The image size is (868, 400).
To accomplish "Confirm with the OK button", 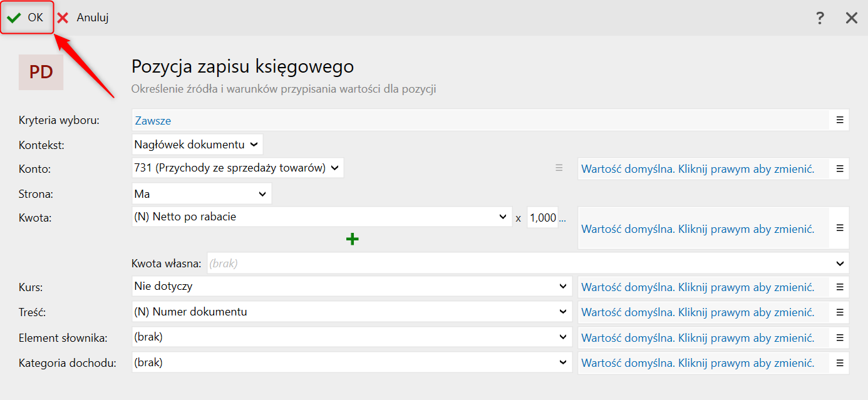I will point(26,18).
